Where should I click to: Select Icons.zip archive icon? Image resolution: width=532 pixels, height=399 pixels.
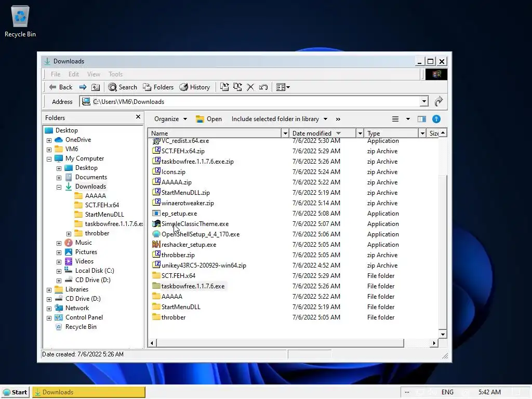pos(156,171)
